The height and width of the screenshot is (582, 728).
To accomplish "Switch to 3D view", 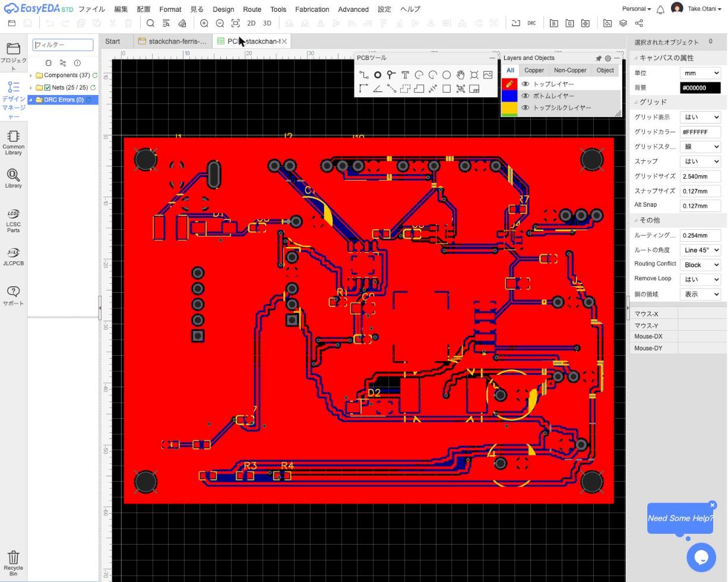I will [x=267, y=23].
